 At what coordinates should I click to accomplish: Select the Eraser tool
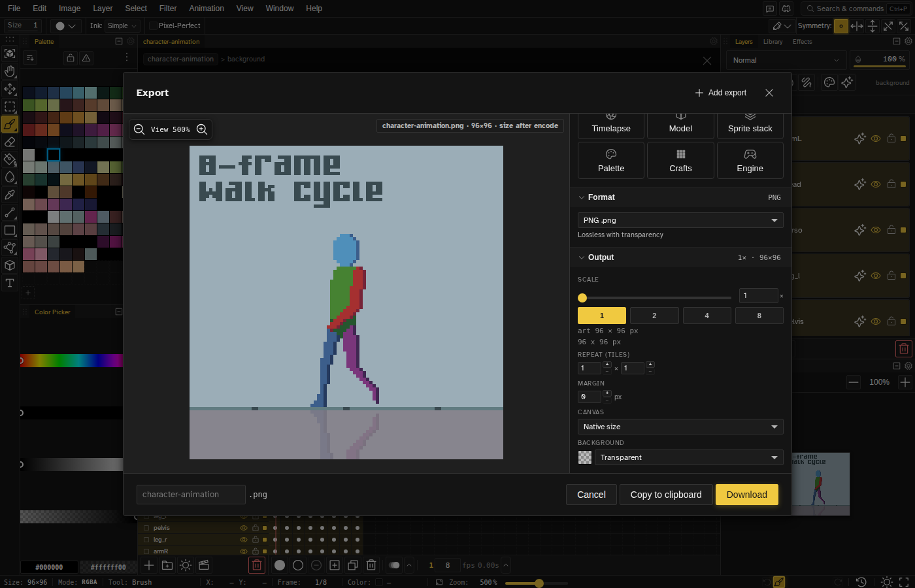coord(10,142)
